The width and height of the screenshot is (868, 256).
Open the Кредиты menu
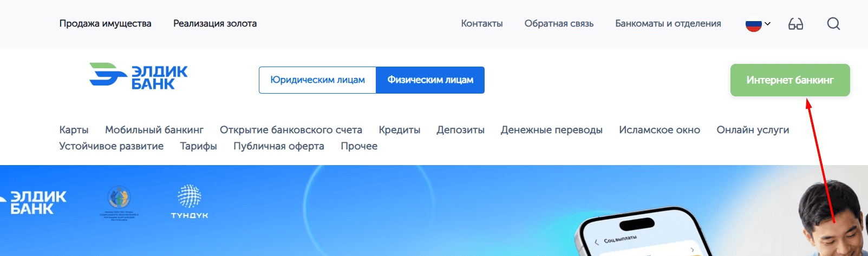[x=400, y=130]
